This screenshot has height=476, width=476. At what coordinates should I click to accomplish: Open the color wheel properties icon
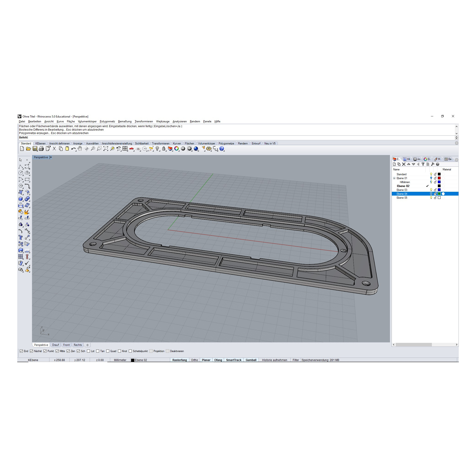[177, 149]
